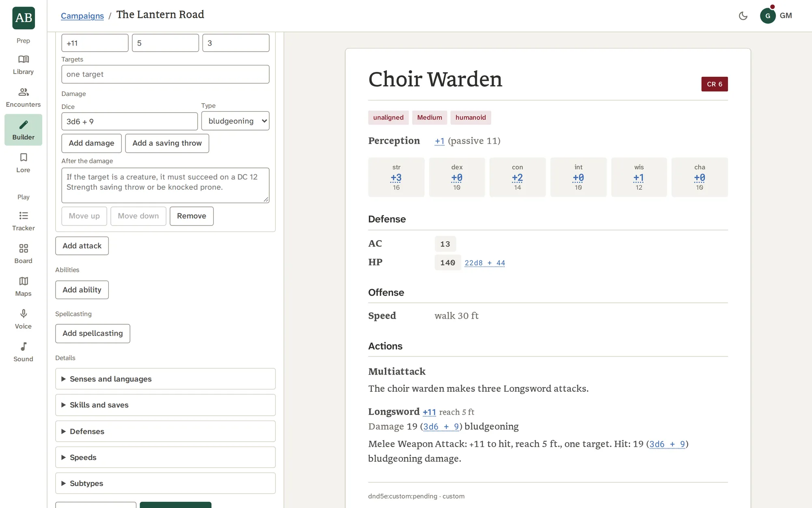Image resolution: width=812 pixels, height=508 pixels.
Task: Roll the Perception +1 modifier
Action: (440, 141)
